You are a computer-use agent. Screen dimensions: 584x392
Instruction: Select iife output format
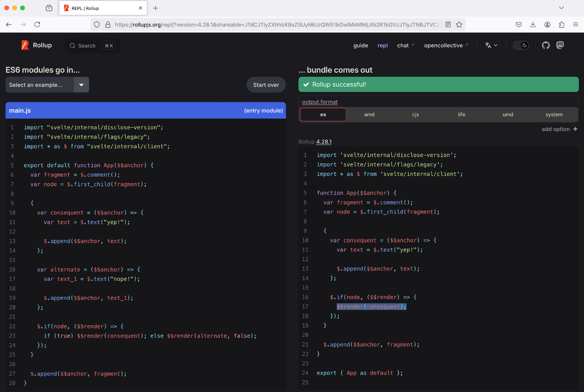[x=461, y=114]
